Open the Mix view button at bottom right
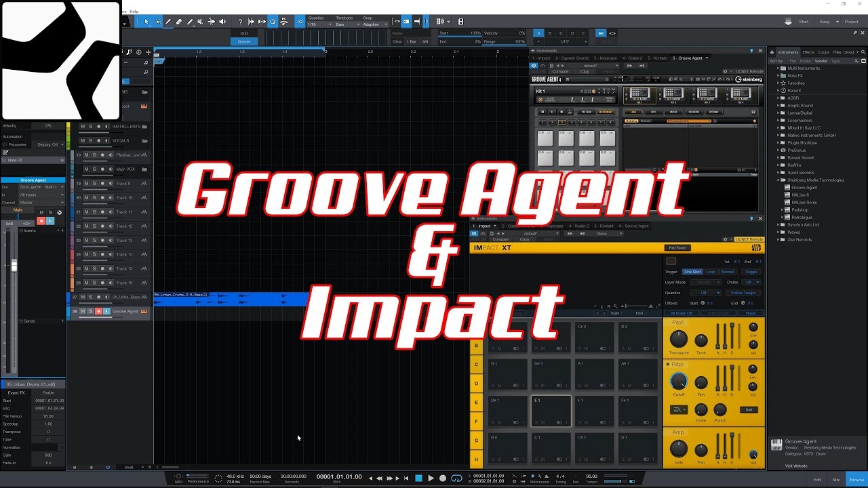Screen dimensions: 868x488 click(836, 479)
